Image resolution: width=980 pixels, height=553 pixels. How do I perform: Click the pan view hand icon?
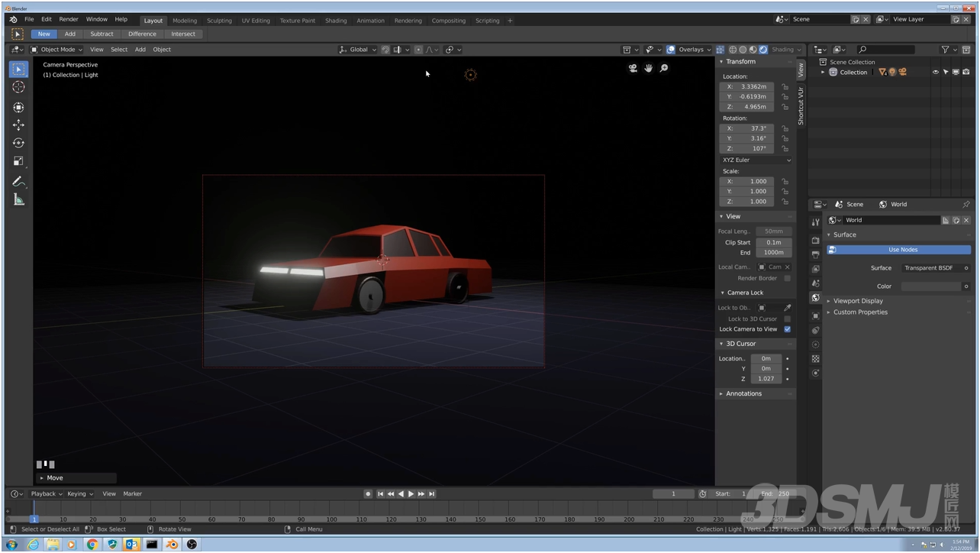point(649,68)
